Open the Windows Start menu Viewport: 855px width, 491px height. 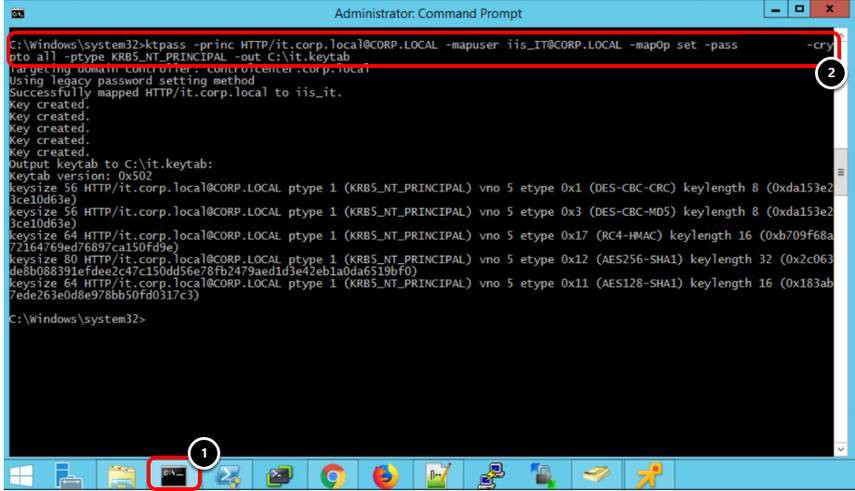click(21, 476)
